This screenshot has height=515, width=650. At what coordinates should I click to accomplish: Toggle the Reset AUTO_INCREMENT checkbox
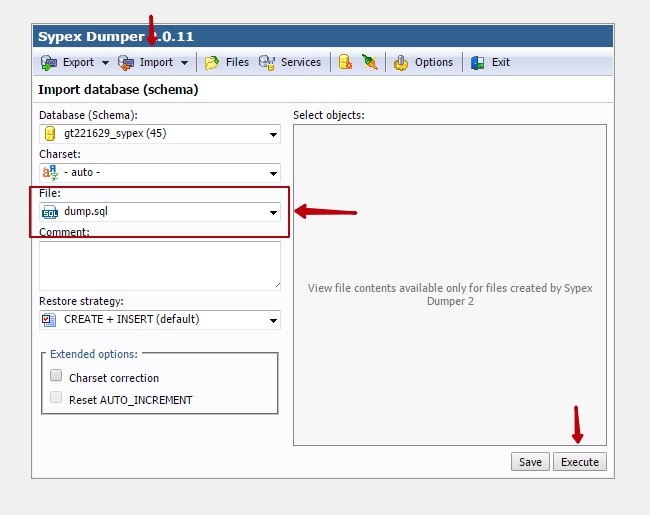pos(56,397)
